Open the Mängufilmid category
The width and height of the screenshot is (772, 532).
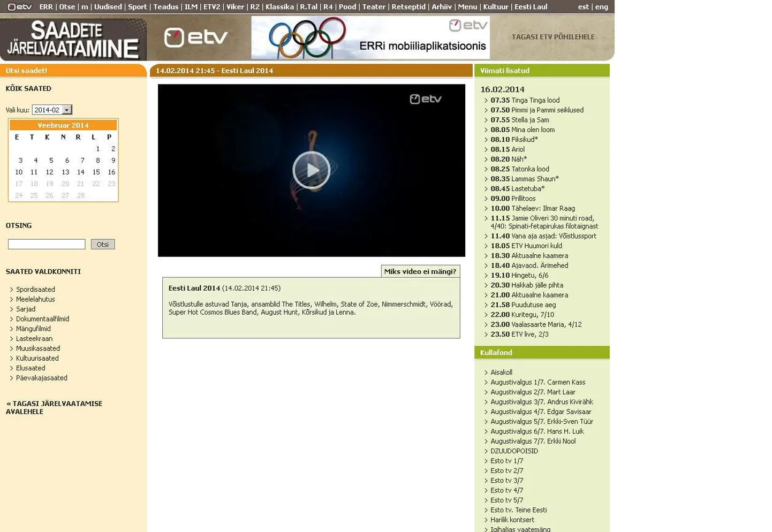coord(33,329)
